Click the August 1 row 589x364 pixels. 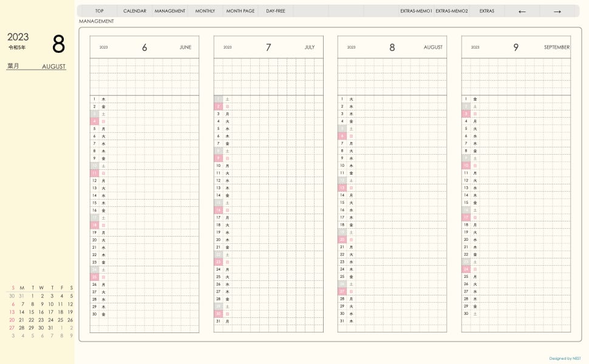point(392,99)
